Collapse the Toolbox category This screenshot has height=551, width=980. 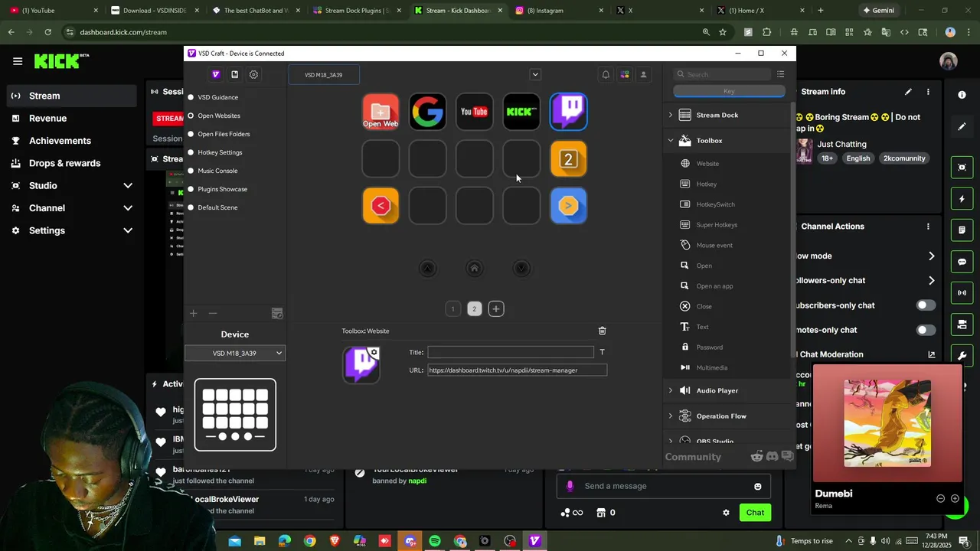[x=671, y=141]
